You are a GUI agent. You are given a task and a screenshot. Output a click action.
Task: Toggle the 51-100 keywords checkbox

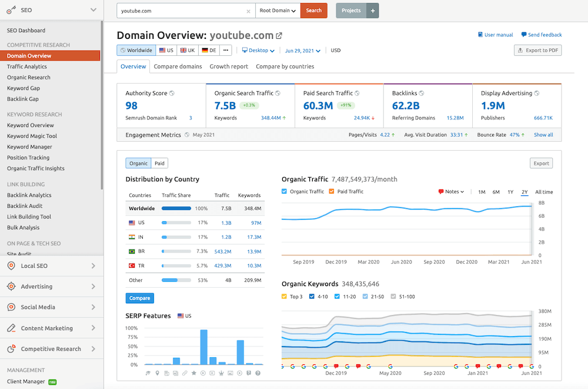(393, 297)
